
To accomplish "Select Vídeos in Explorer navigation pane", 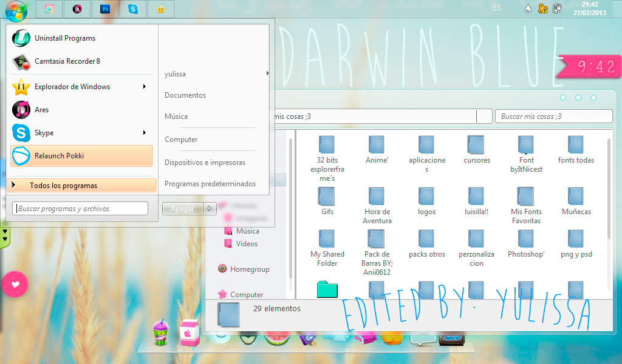I will (241, 244).
